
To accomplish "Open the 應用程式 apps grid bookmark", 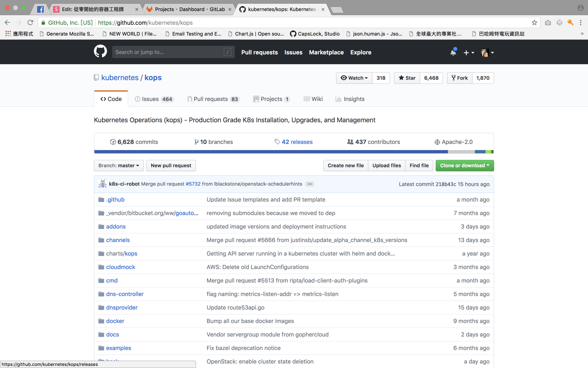I will pyautogui.click(x=19, y=34).
